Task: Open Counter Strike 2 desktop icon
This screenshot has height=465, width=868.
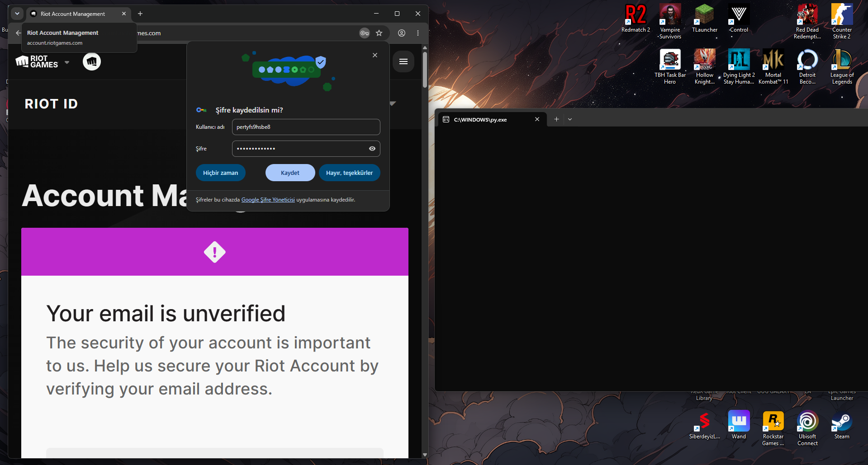Action: pos(842,22)
